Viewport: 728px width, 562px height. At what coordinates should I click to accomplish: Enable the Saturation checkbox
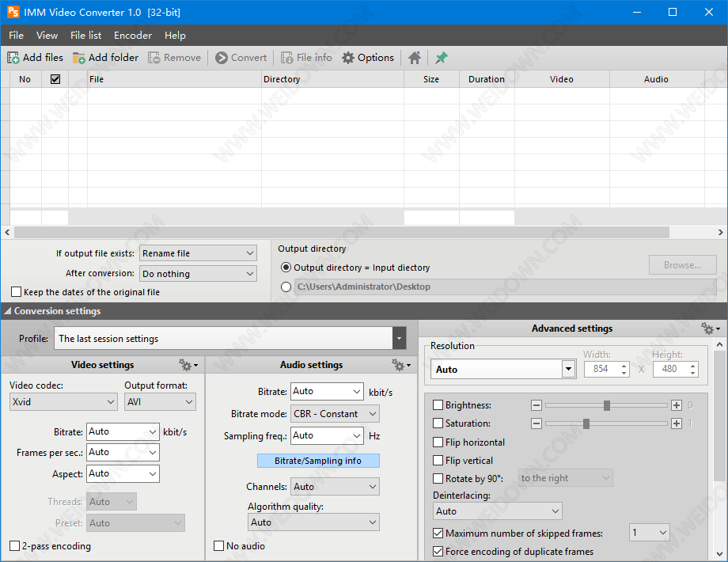[438, 423]
